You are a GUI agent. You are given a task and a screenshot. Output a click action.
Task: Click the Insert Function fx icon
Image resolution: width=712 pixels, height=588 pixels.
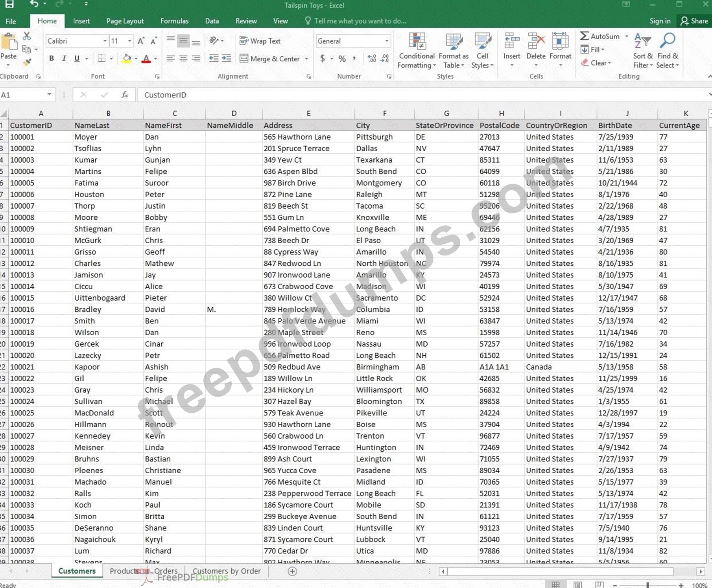click(x=125, y=95)
